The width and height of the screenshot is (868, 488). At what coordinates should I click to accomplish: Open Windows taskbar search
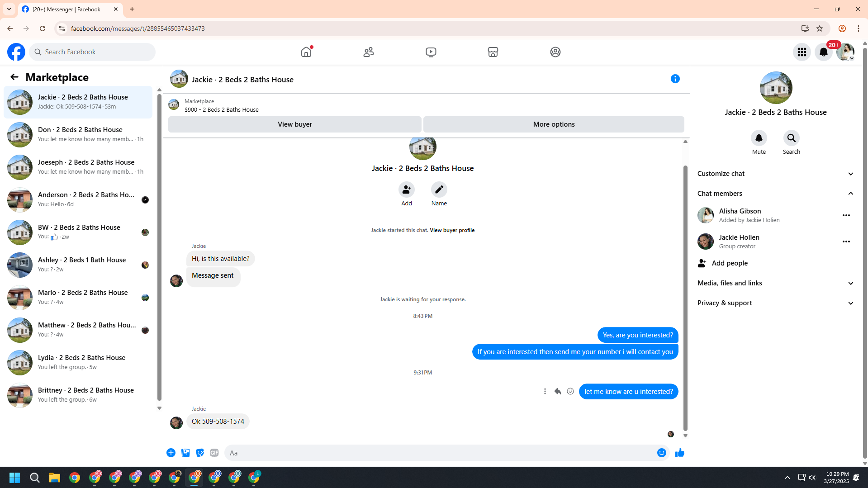(x=35, y=478)
